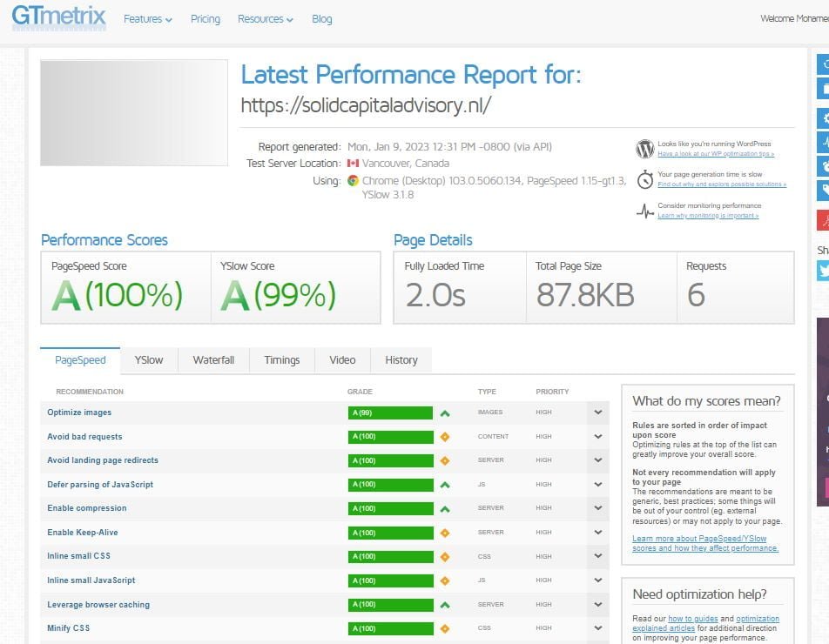Click orange diamond beside Avoid bad requests grade

tap(445, 437)
